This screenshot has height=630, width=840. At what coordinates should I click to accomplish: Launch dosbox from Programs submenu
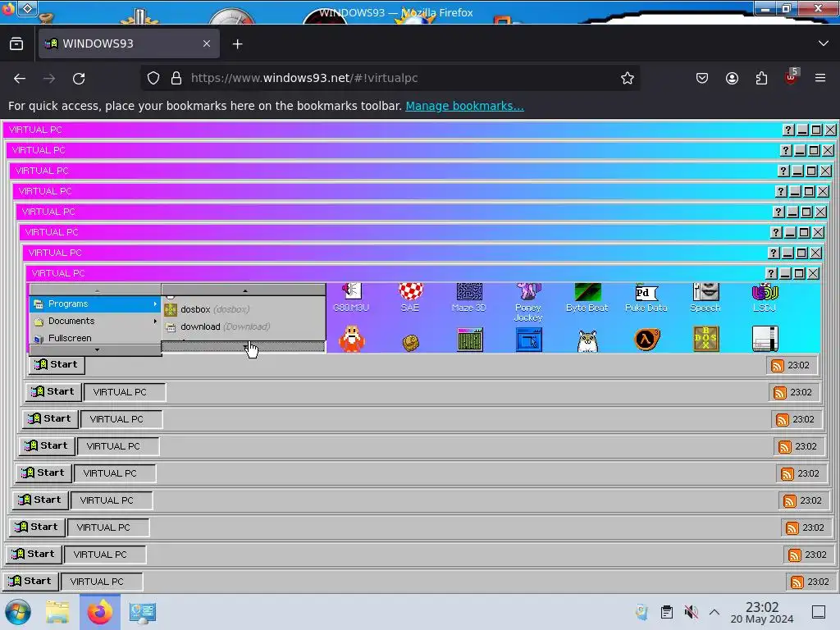click(244, 309)
